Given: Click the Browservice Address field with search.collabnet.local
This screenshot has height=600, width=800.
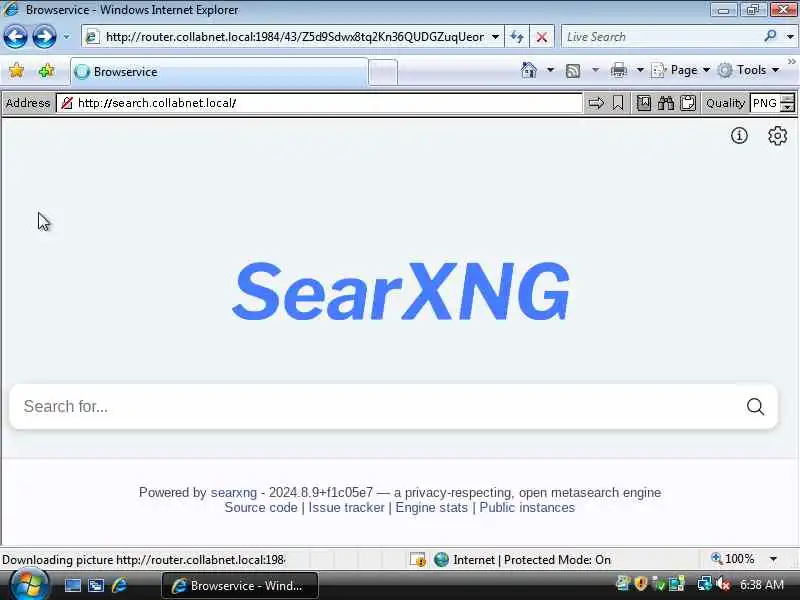Looking at the screenshot, I should [319, 103].
